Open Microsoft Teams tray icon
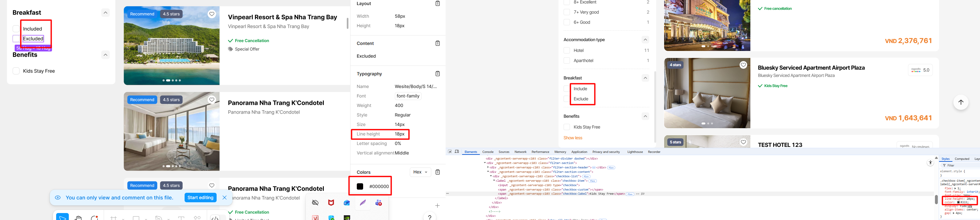Screen dimensions: 980x220 pos(379,203)
